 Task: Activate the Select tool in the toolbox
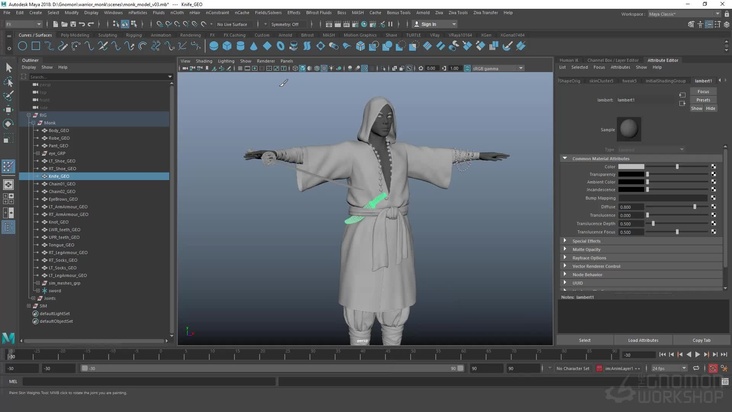point(8,68)
